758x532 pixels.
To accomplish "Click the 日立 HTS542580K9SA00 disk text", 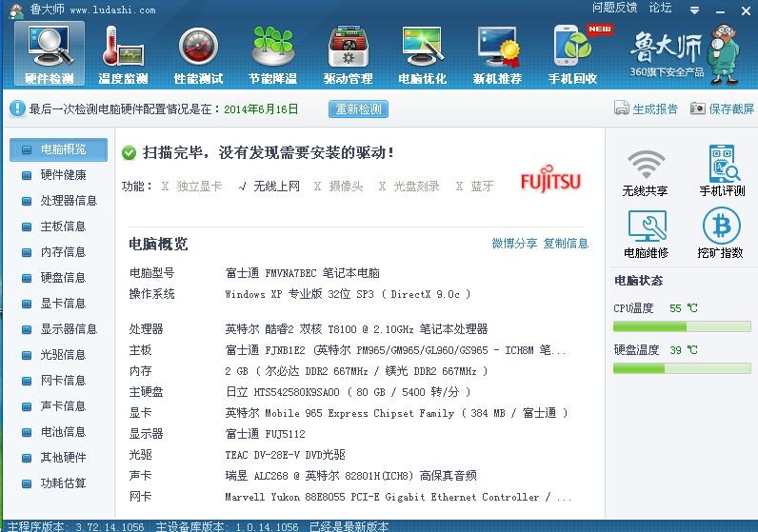I will [348, 392].
